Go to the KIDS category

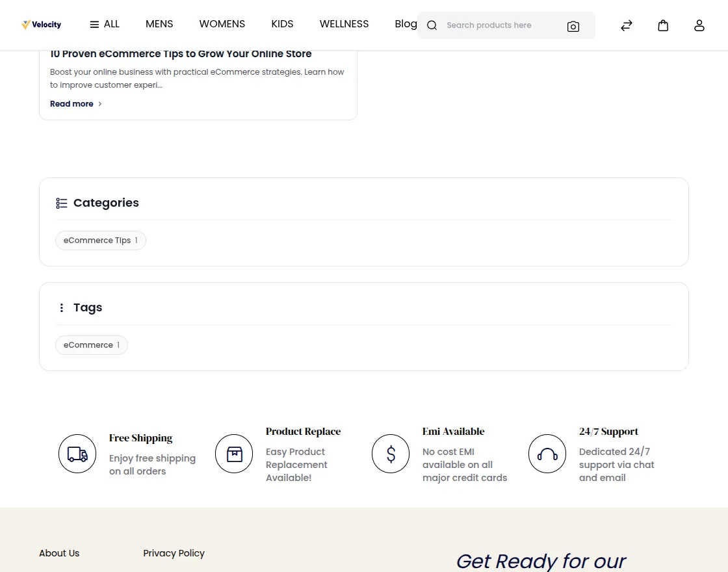pyautogui.click(x=282, y=24)
